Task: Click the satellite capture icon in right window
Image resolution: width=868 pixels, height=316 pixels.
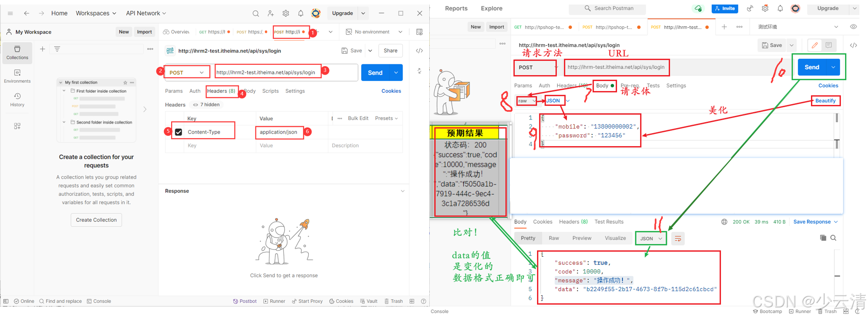Action: coord(750,9)
